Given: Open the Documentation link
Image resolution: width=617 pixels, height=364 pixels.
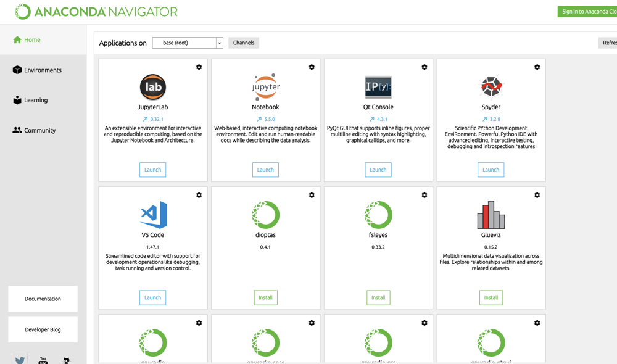Looking at the screenshot, I should pyautogui.click(x=43, y=299).
